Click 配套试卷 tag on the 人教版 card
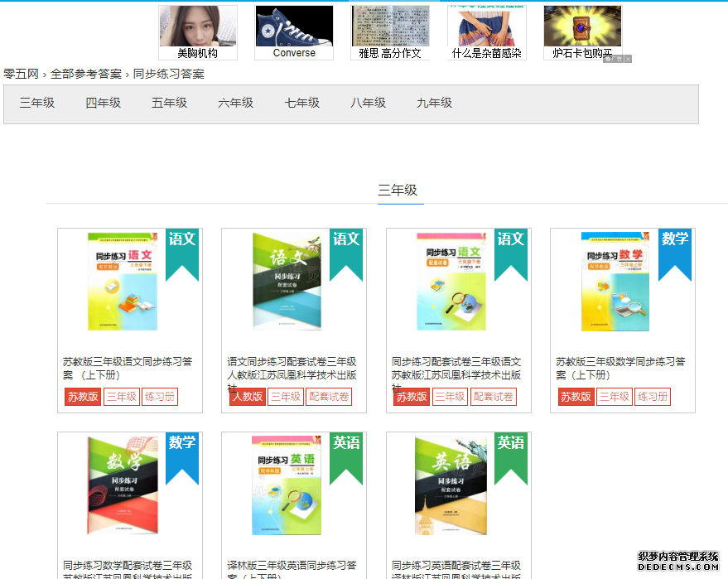The height and width of the screenshot is (579, 728). tap(329, 397)
